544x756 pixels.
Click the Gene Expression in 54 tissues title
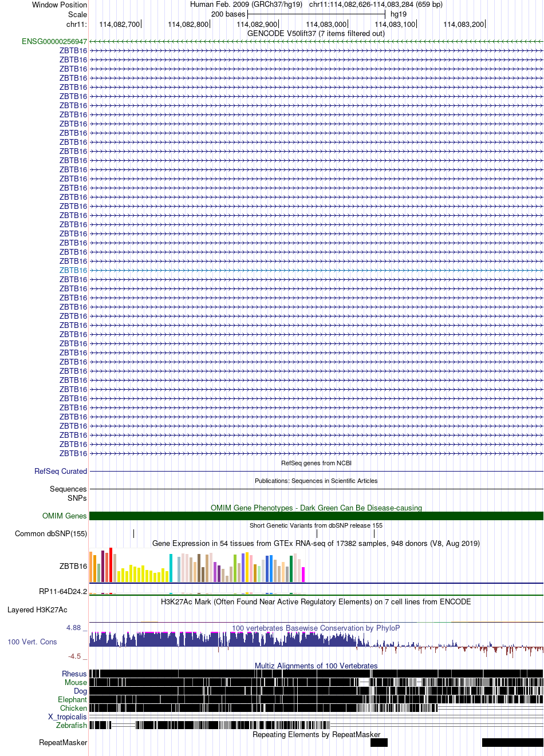tap(316, 543)
